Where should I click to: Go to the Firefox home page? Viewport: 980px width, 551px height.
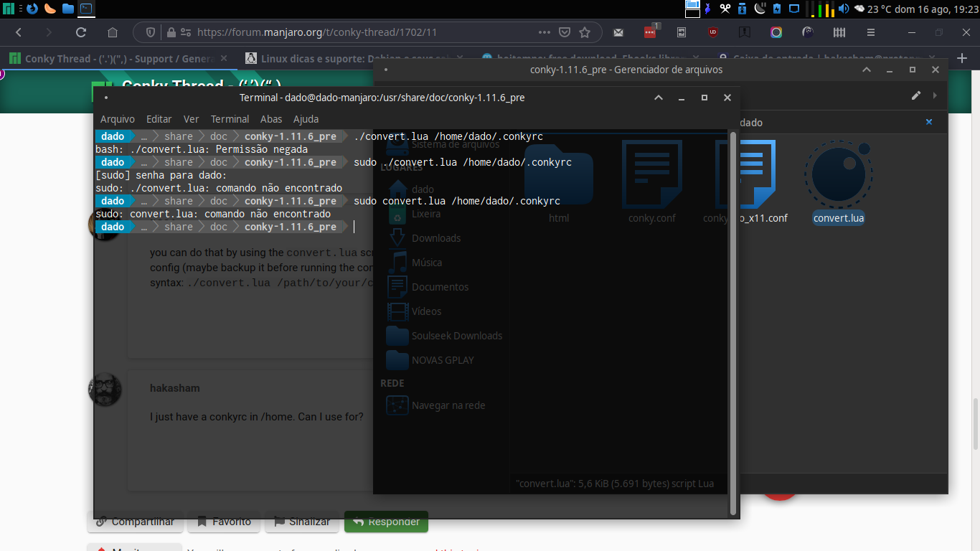113,32
